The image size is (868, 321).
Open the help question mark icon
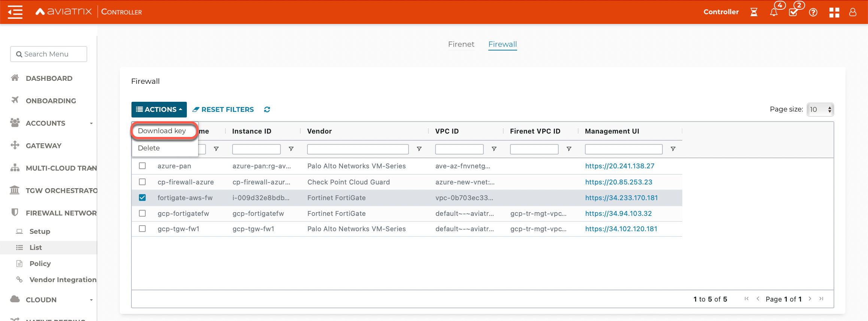813,12
